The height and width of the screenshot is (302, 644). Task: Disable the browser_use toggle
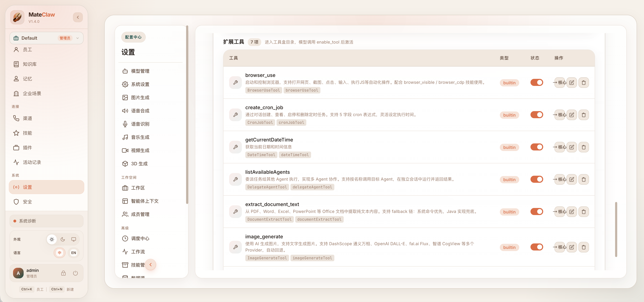pos(536,82)
